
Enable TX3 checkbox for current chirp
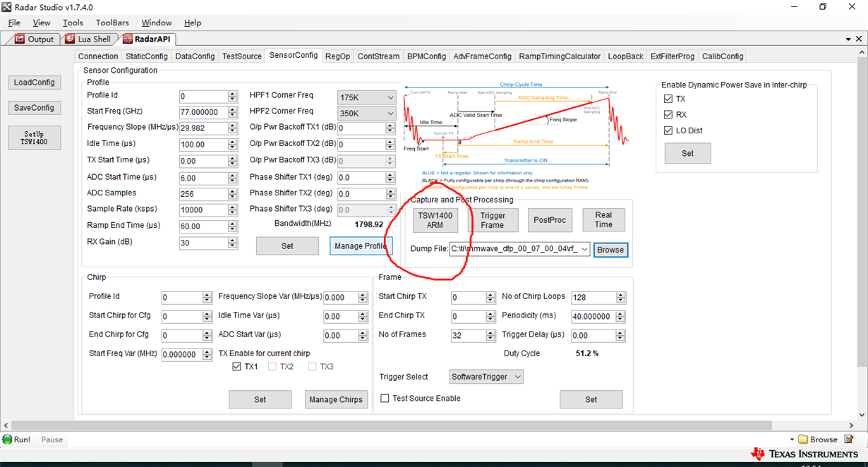click(x=313, y=367)
